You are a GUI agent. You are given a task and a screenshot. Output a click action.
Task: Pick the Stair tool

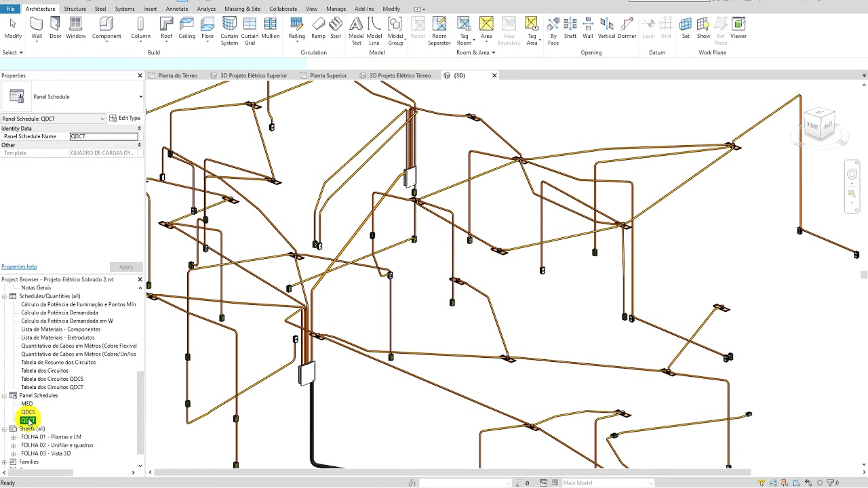point(336,28)
